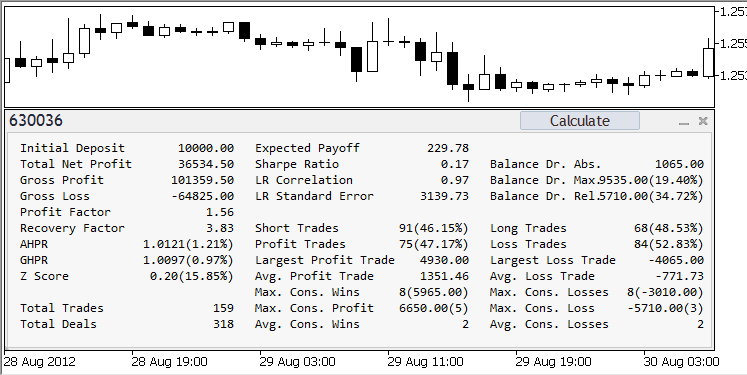This screenshot has height=375, width=747.
Task: Select the AHPR value 1.0121(1.21%)
Action: pos(188,244)
